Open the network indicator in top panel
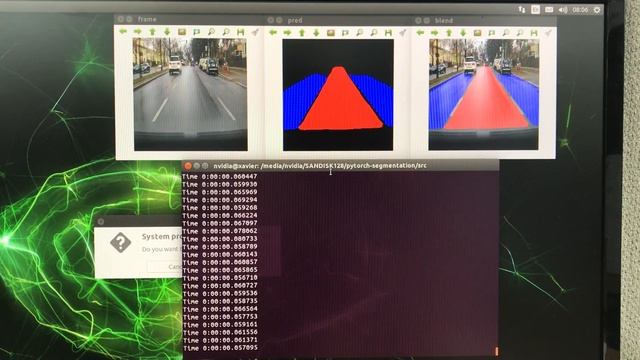Image resolution: width=640 pixels, height=360 pixels. (x=522, y=9)
